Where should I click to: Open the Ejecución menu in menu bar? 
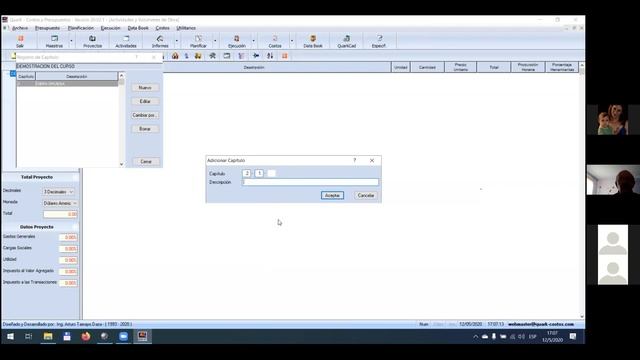(x=110, y=28)
